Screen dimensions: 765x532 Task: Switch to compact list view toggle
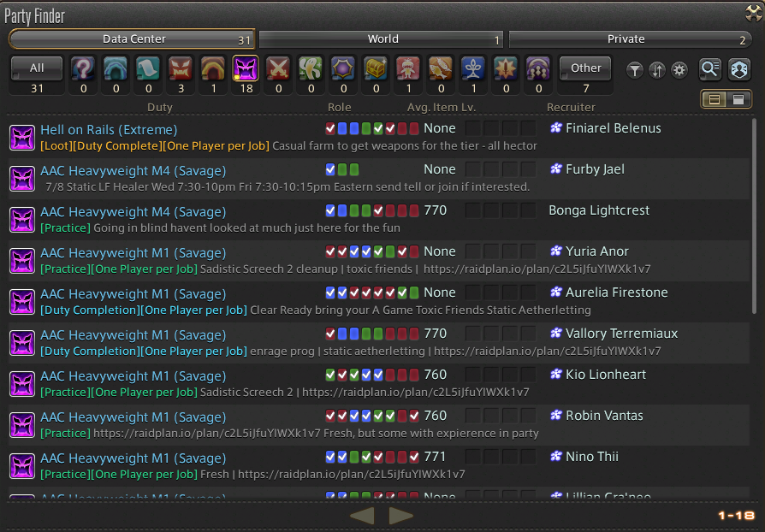[x=738, y=100]
